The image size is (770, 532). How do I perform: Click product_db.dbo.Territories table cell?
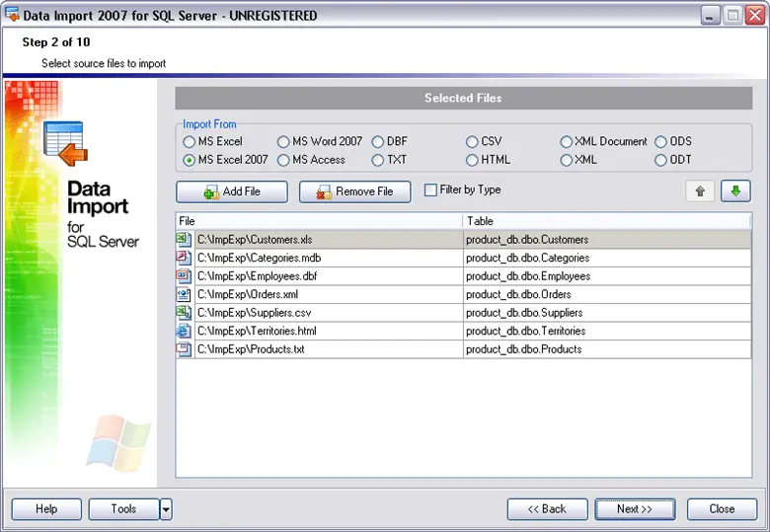607,331
